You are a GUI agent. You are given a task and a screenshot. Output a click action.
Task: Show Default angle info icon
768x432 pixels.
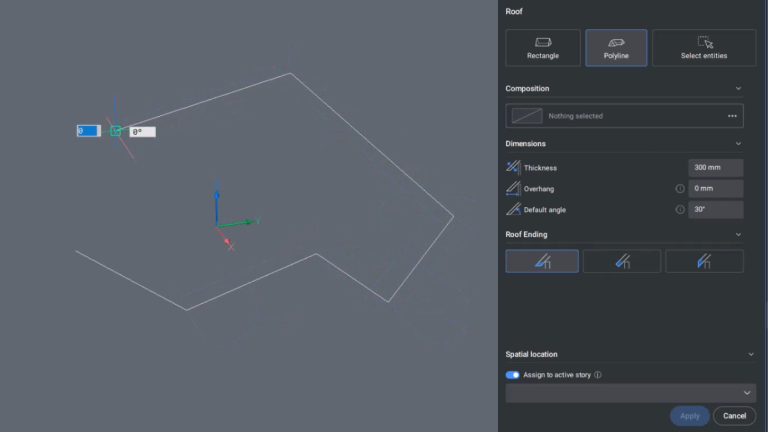[x=680, y=210]
